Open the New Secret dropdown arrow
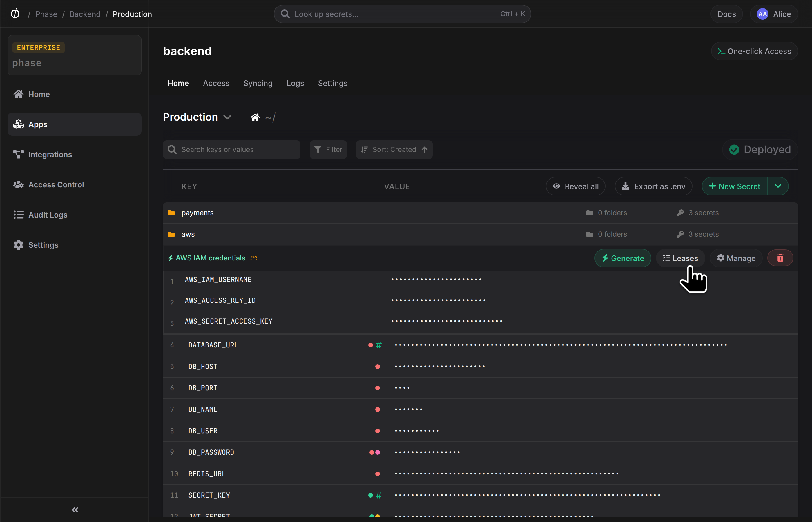This screenshot has height=522, width=812. (x=778, y=186)
